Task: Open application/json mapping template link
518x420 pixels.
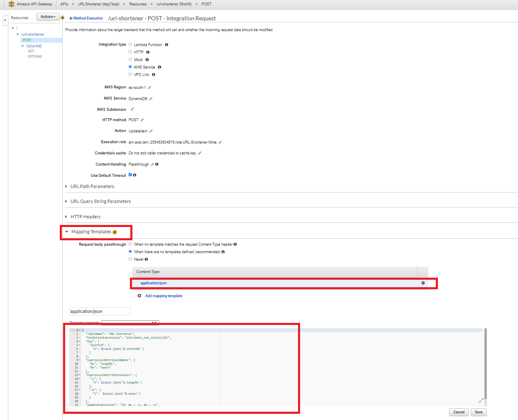Action: click(154, 283)
